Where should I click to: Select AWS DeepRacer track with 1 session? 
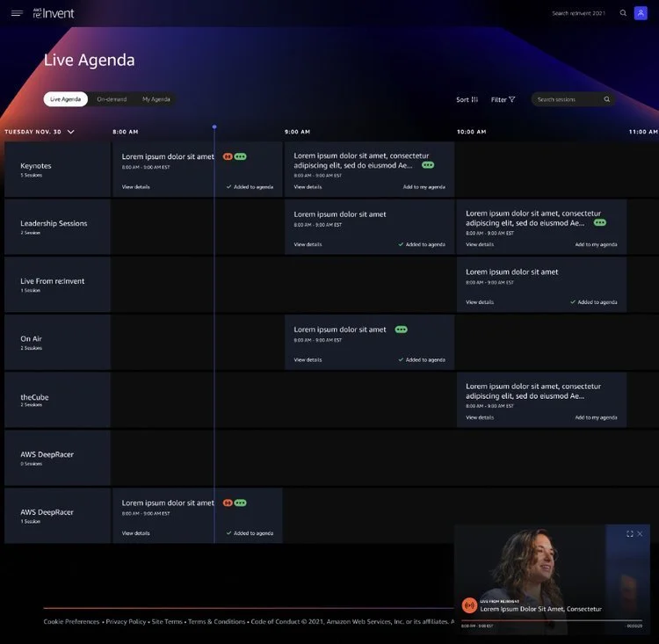pos(58,516)
